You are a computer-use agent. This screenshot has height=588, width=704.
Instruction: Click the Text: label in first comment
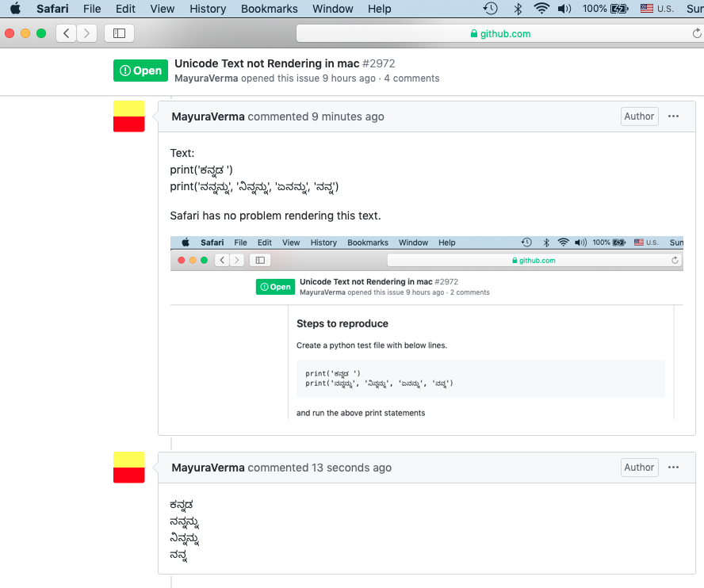[x=182, y=153]
